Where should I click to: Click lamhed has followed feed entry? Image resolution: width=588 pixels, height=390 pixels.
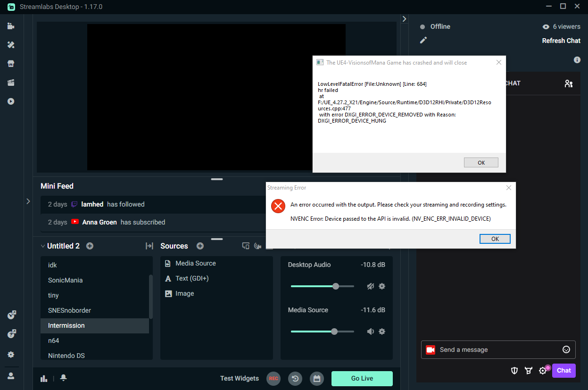pyautogui.click(x=153, y=204)
